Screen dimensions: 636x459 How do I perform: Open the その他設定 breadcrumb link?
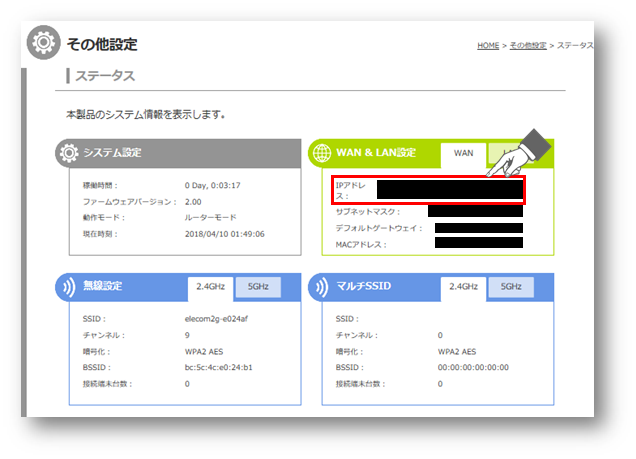coord(528,45)
